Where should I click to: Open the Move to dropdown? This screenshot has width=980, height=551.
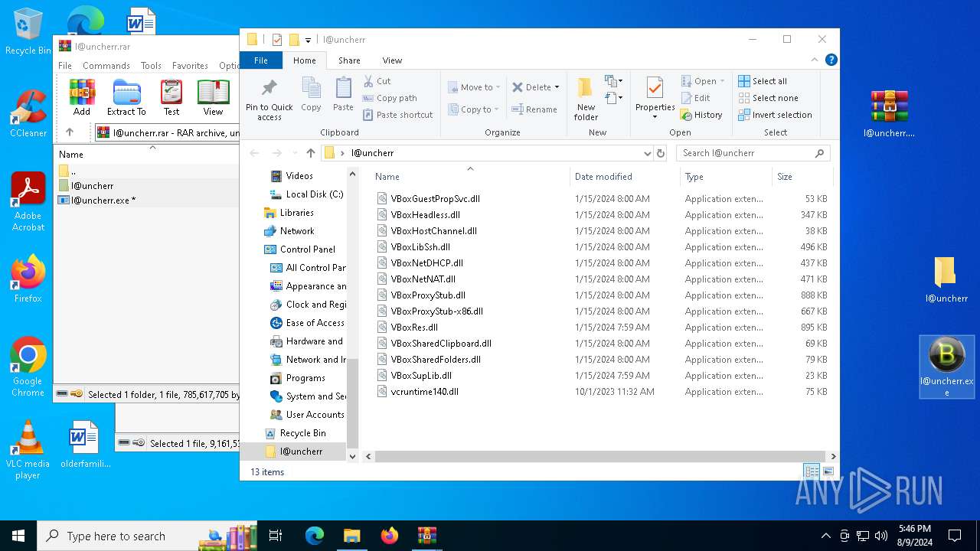click(474, 87)
